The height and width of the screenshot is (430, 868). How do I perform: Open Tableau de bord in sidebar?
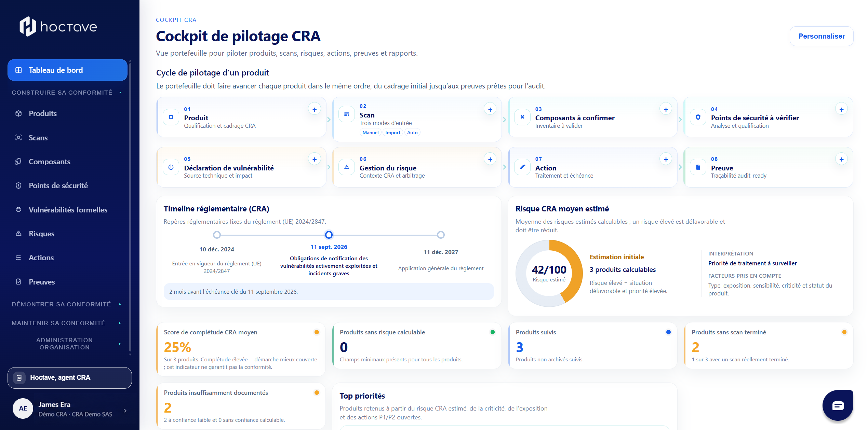pos(67,70)
